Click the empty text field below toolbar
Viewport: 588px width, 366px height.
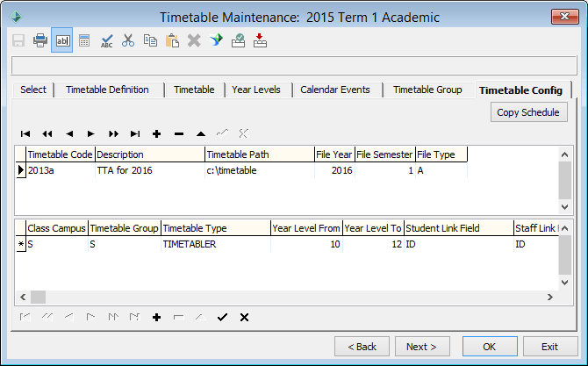294,65
